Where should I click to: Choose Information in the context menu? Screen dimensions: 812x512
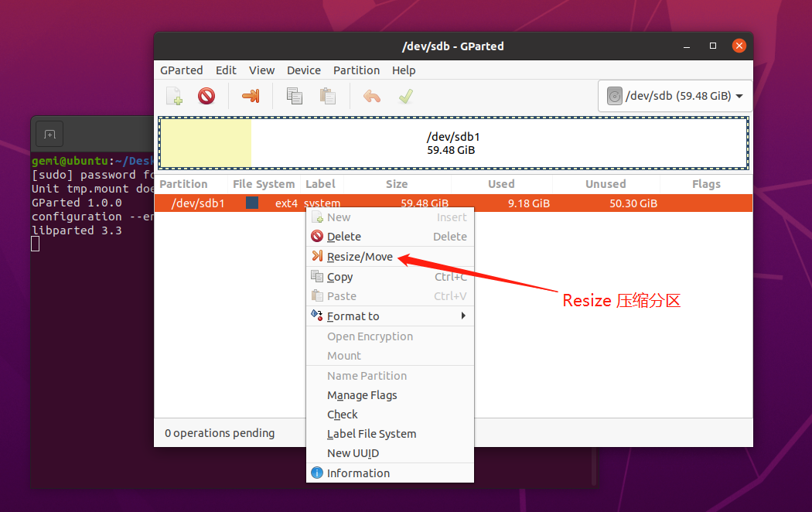click(x=390, y=473)
